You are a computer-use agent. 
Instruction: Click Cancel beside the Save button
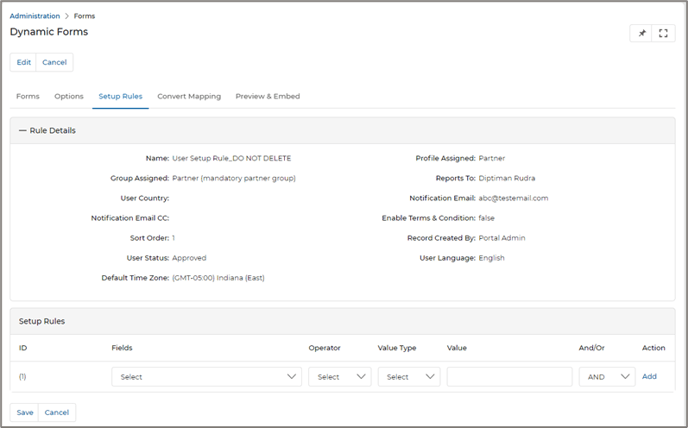point(57,412)
